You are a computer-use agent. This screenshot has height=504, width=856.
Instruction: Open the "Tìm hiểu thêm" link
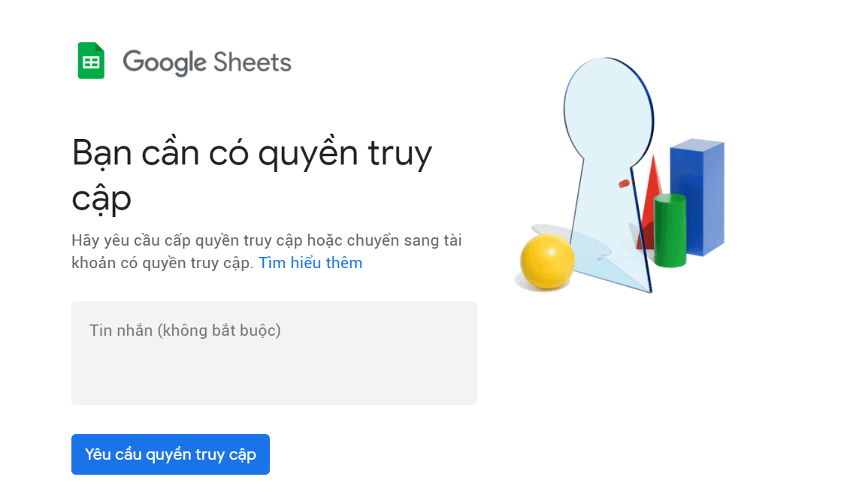click(x=310, y=263)
